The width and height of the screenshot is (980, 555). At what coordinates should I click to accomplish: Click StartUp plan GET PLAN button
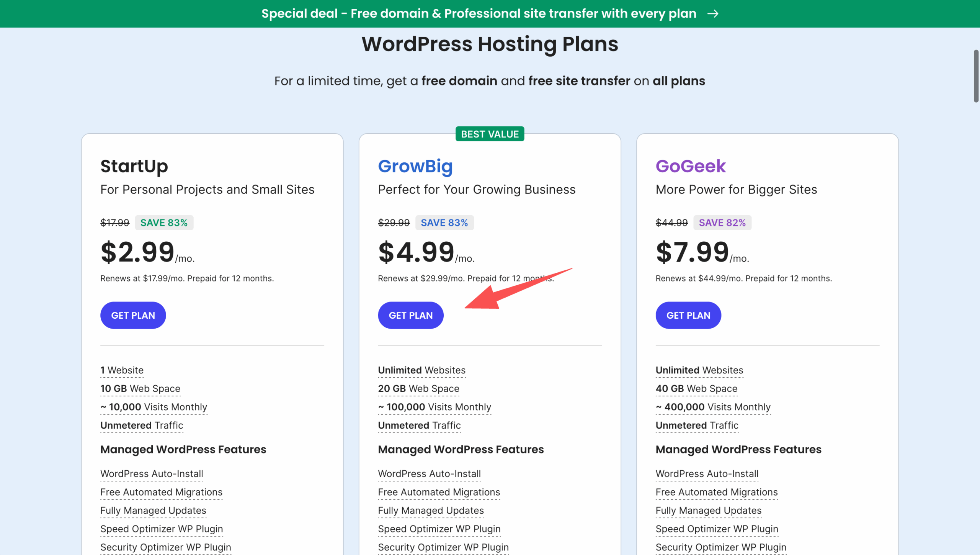[x=133, y=315]
